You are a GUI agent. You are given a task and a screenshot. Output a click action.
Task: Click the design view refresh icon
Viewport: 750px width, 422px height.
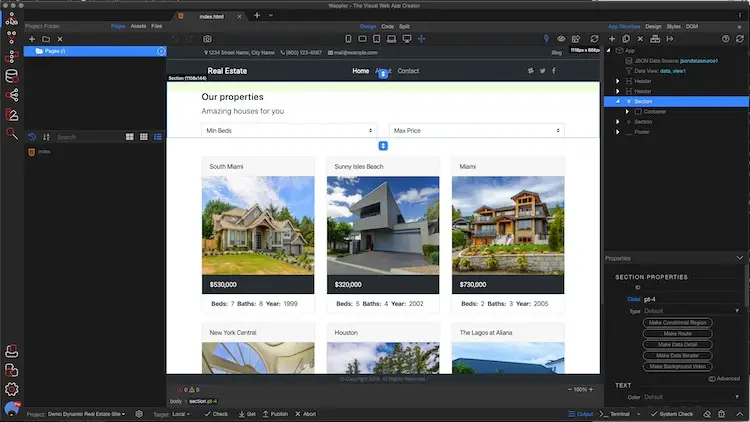(594, 39)
